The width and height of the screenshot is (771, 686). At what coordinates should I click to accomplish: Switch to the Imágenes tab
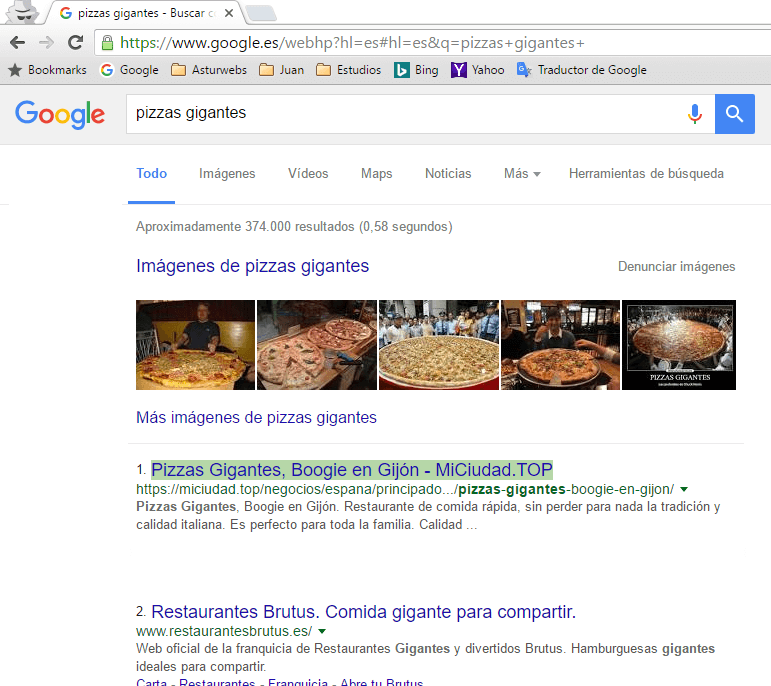(227, 174)
